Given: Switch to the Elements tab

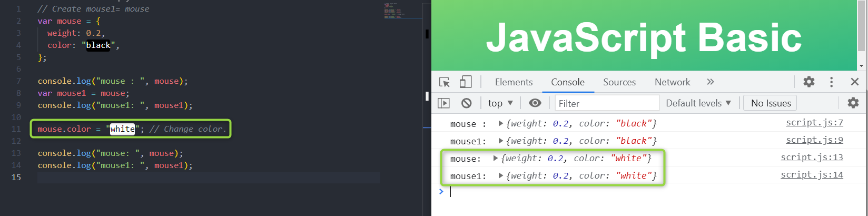Looking at the screenshot, I should [x=514, y=82].
